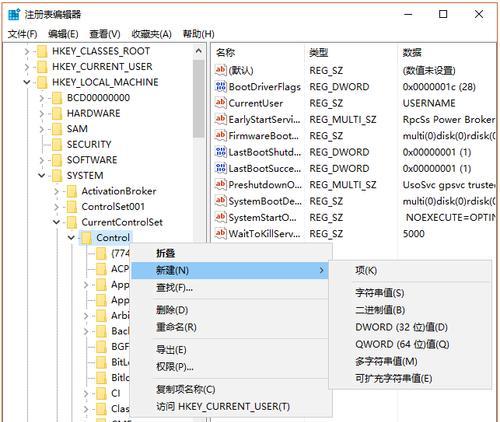Create a new 可扩充字符串值(E)
500x422 pixels.
[410, 378]
